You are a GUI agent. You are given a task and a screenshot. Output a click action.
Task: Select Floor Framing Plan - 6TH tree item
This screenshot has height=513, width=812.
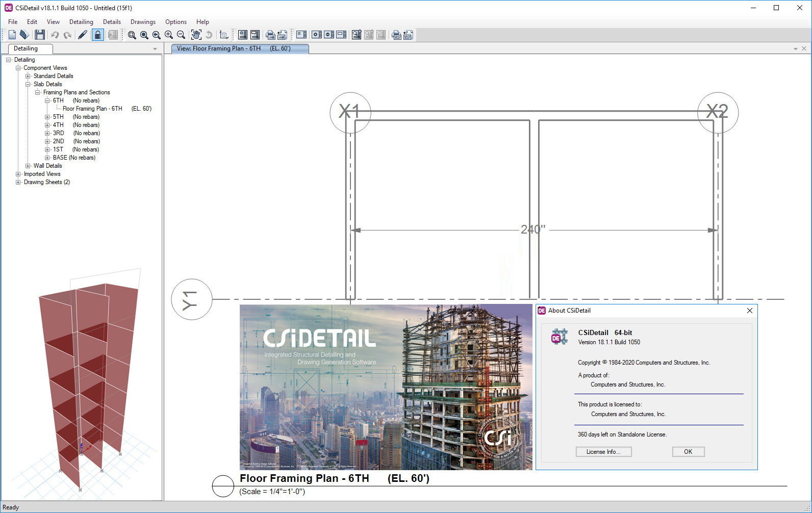tap(107, 109)
